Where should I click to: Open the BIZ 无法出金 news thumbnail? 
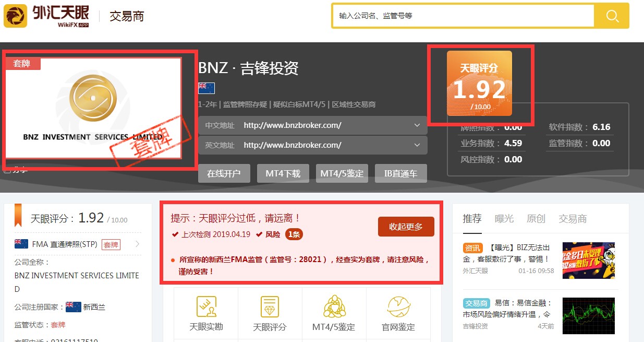pyautogui.click(x=589, y=261)
